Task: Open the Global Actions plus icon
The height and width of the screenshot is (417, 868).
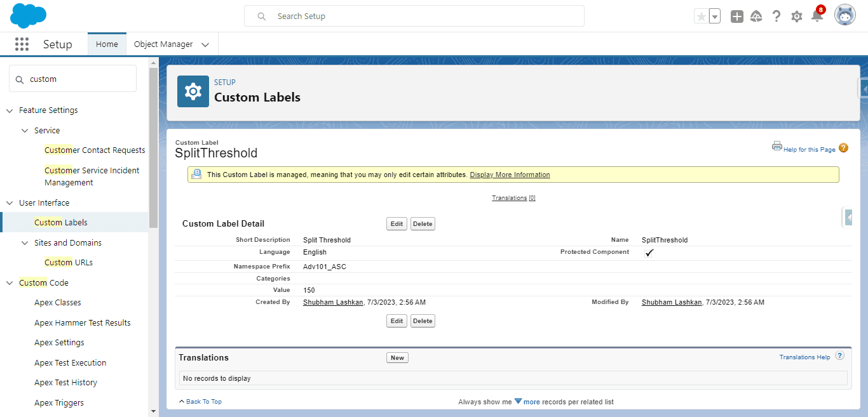Action: click(737, 17)
